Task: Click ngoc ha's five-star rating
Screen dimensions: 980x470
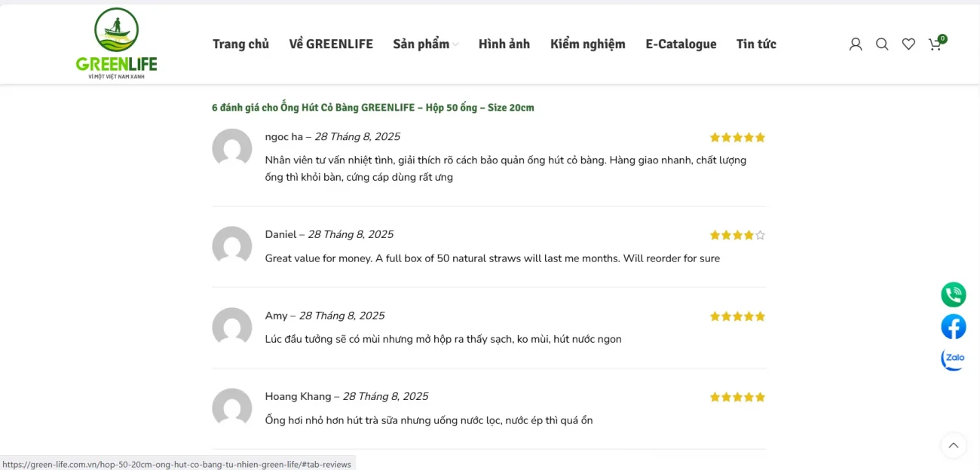Action: tap(737, 137)
